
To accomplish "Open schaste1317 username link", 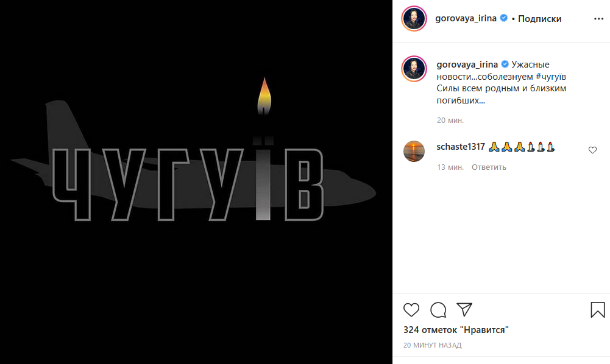I will pyautogui.click(x=461, y=147).
